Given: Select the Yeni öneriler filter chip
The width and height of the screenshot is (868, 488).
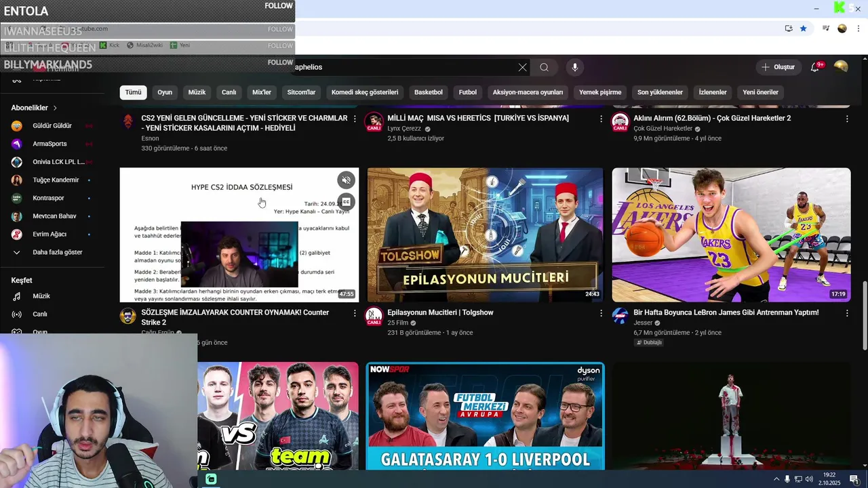Looking at the screenshot, I should coord(760,92).
